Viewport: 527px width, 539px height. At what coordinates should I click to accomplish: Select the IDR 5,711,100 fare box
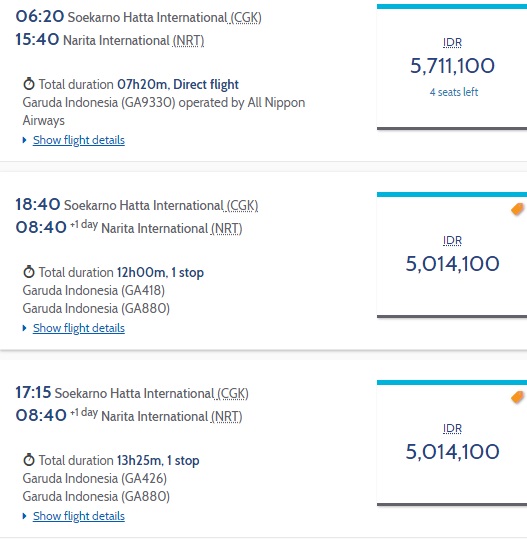(x=452, y=67)
